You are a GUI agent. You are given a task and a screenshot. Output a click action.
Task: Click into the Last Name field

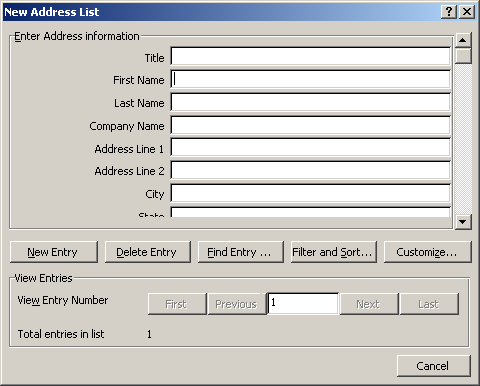pyautogui.click(x=310, y=102)
